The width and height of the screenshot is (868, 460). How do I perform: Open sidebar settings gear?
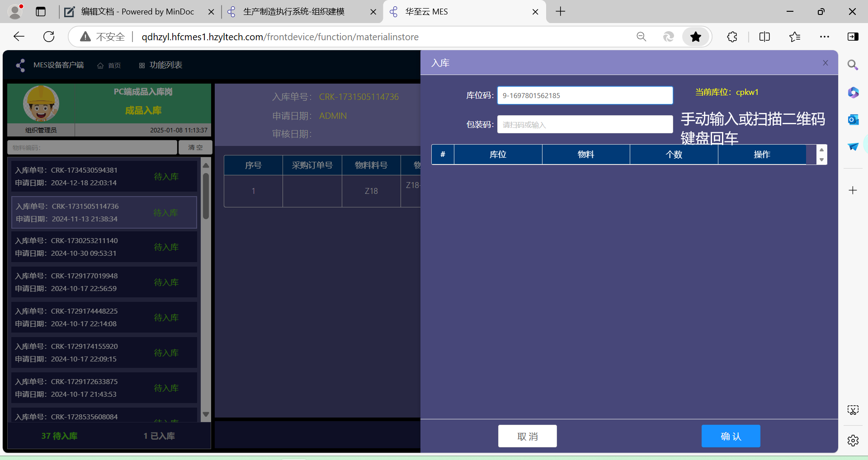coord(853,440)
